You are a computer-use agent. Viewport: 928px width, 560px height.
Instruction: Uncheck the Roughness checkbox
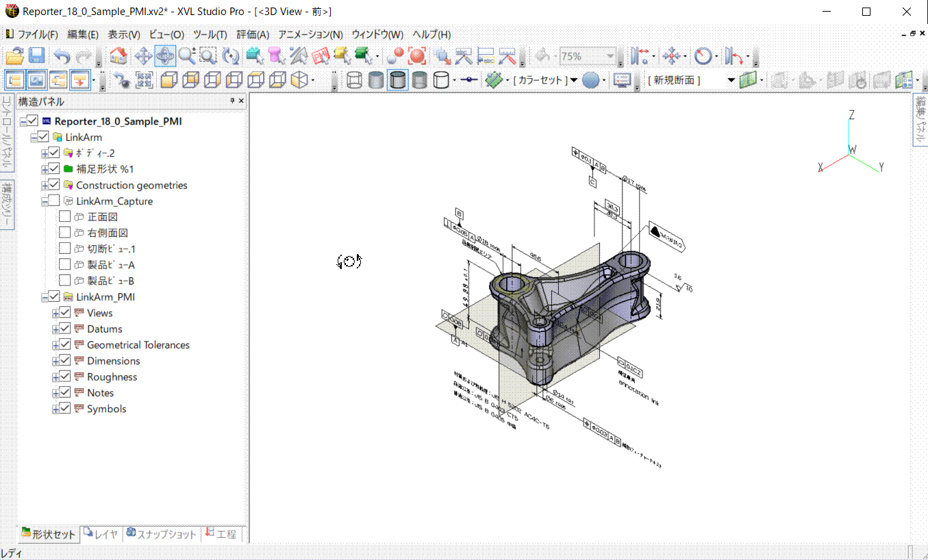pos(66,377)
